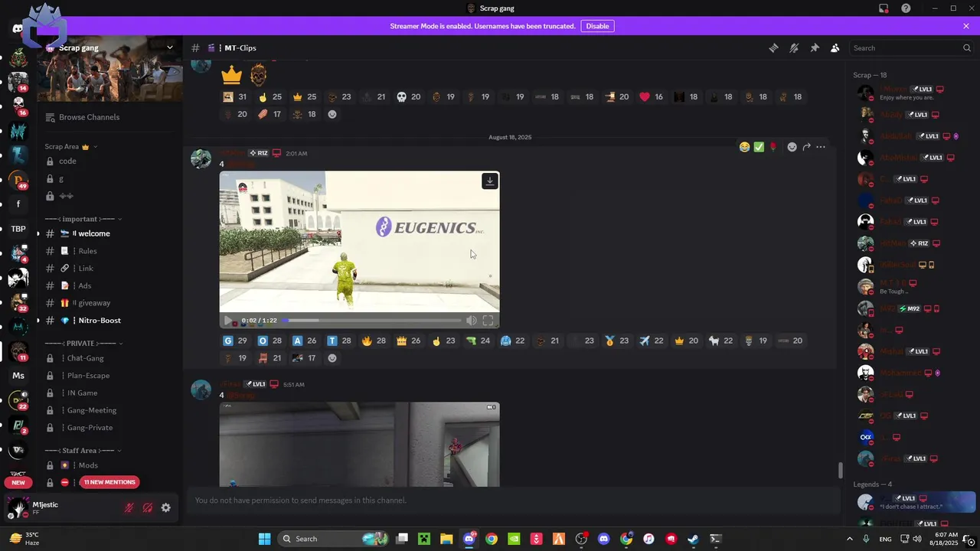
Task: Dismiss the Streamer Mode banner
Action: [x=966, y=26]
